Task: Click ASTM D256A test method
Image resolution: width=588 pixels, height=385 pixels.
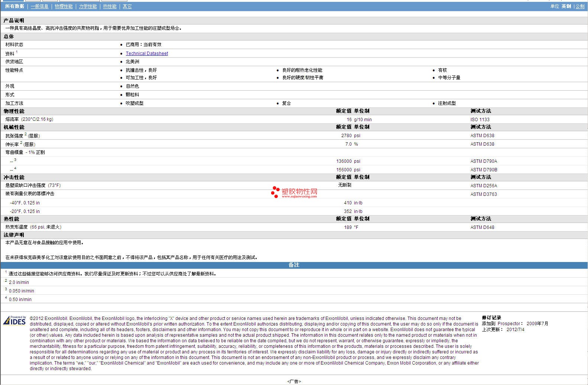Action: coord(484,186)
